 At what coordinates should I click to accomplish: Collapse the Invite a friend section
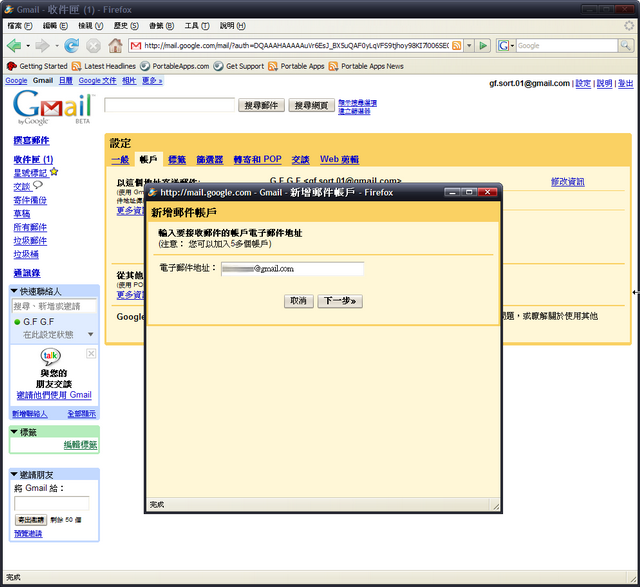14,474
